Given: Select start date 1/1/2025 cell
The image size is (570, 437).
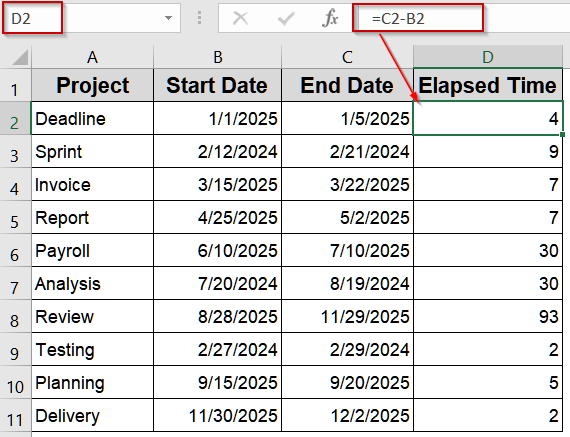Looking at the screenshot, I should [x=217, y=118].
